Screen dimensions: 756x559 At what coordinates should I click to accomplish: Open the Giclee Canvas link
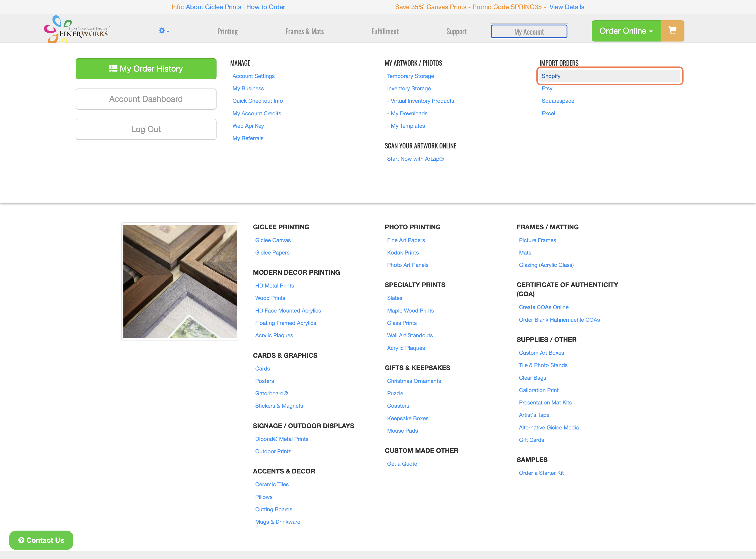(x=273, y=240)
